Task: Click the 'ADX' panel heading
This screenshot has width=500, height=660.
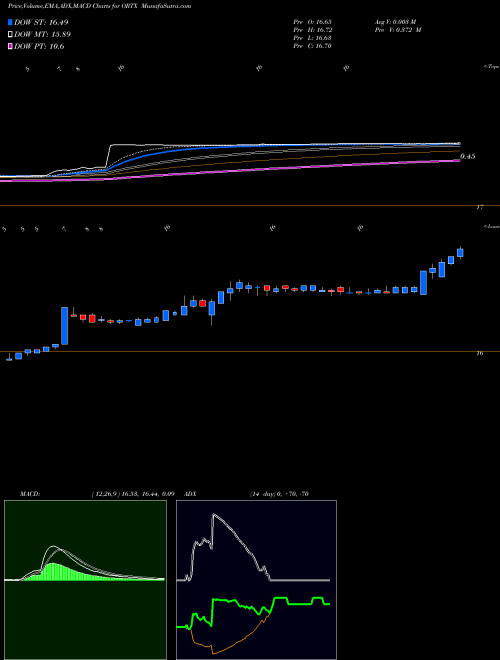Action: [x=190, y=494]
